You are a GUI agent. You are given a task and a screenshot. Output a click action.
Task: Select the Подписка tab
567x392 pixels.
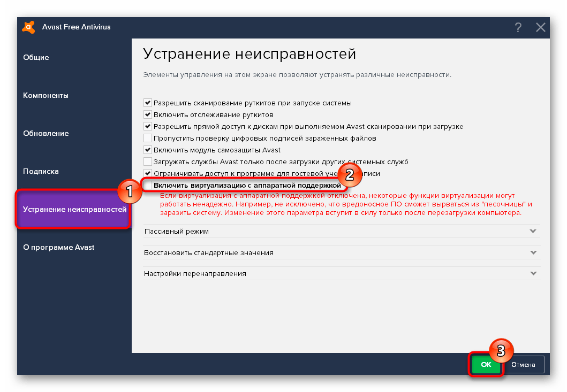[41, 171]
